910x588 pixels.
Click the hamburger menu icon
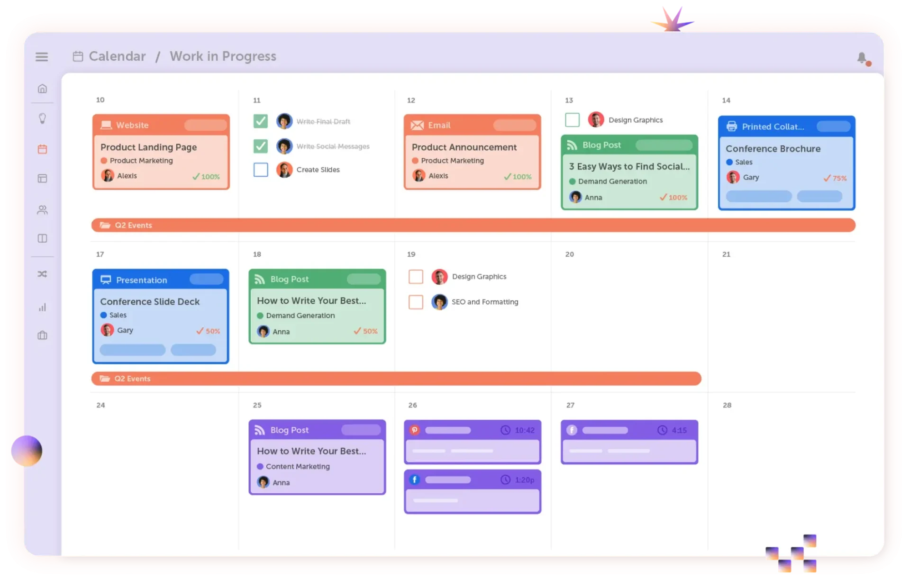[x=42, y=56]
